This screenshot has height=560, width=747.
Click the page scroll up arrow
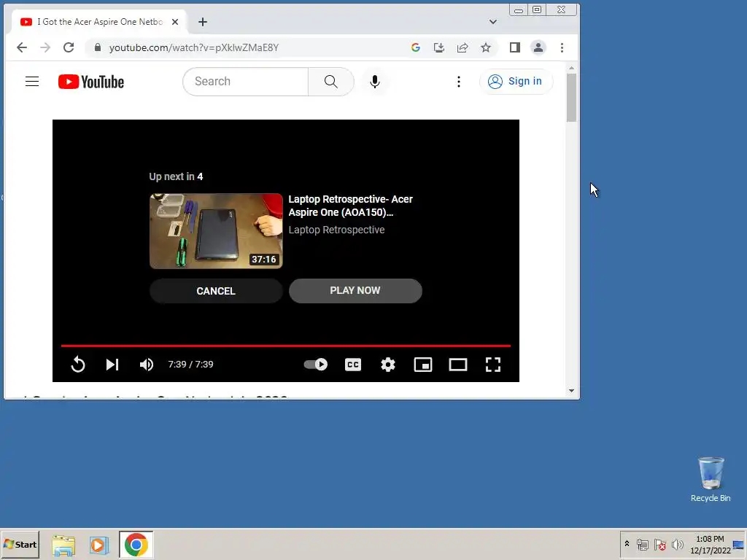572,68
